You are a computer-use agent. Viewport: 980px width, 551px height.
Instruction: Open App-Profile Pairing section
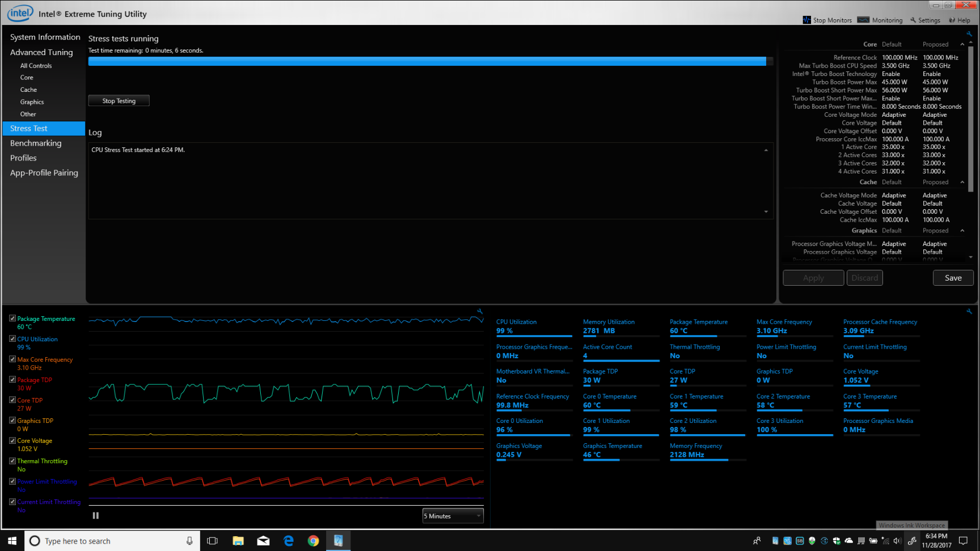coord(44,173)
